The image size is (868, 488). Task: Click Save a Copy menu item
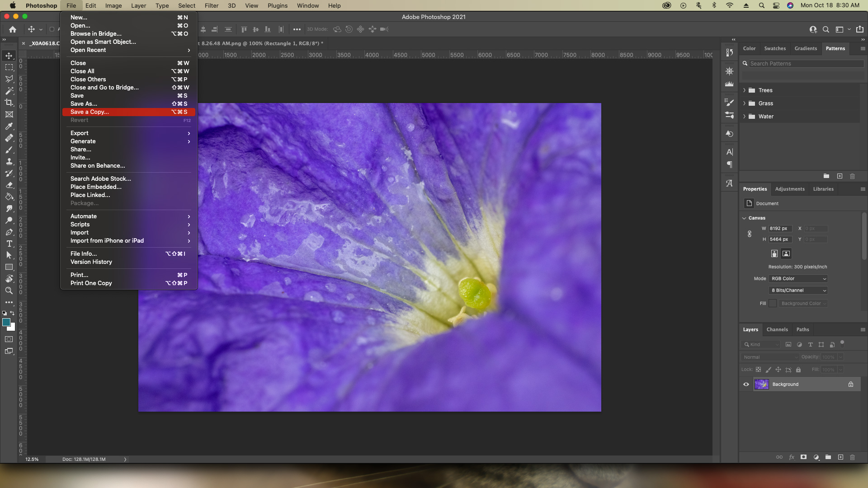90,112
